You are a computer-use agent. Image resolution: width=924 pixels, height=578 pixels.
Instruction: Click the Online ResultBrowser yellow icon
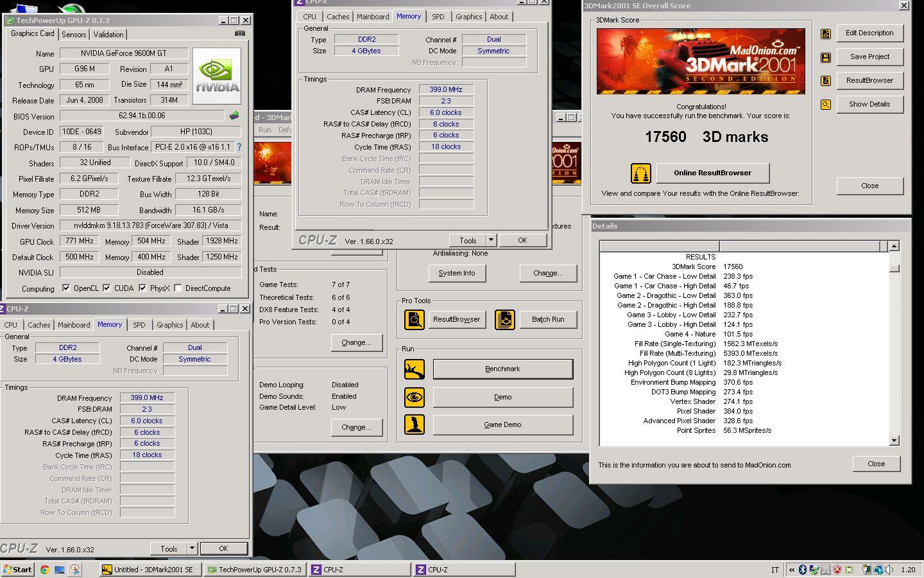641,173
